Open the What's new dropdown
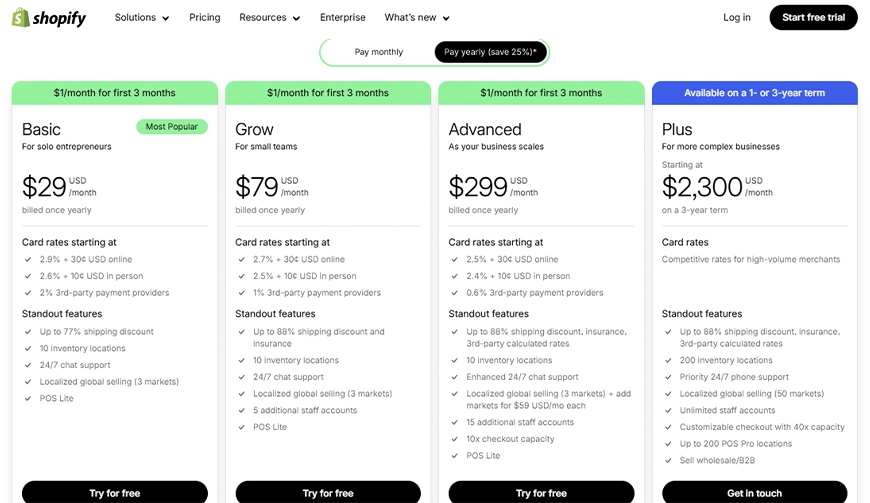The height and width of the screenshot is (503, 870). 417,18
